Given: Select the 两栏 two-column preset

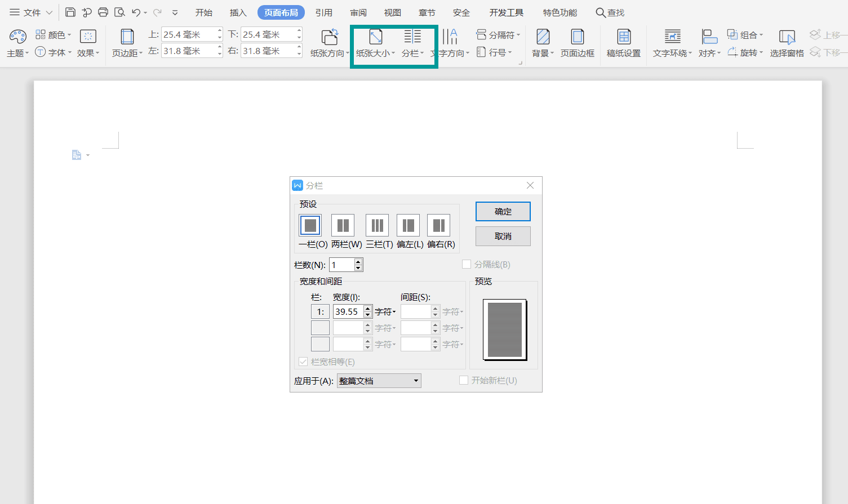Looking at the screenshot, I should point(343,225).
